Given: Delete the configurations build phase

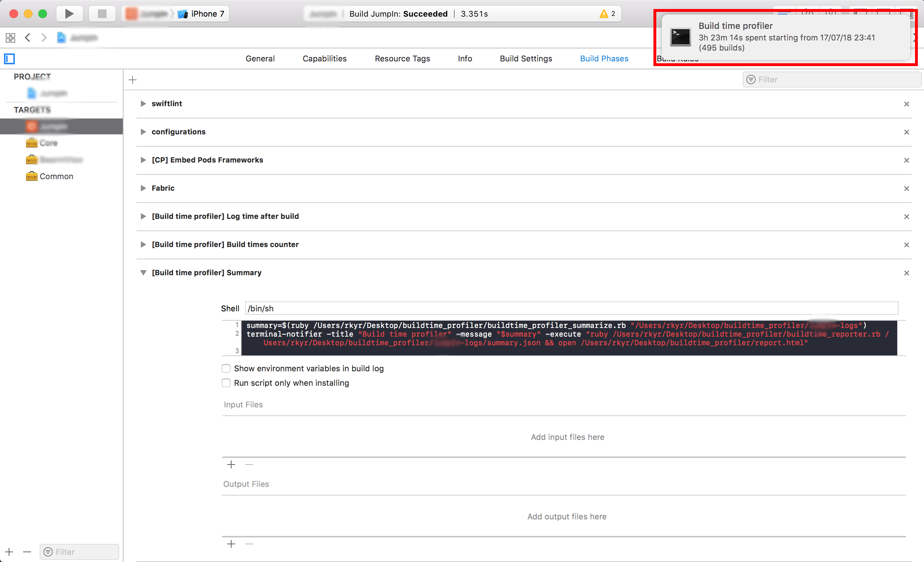Looking at the screenshot, I should click(906, 132).
